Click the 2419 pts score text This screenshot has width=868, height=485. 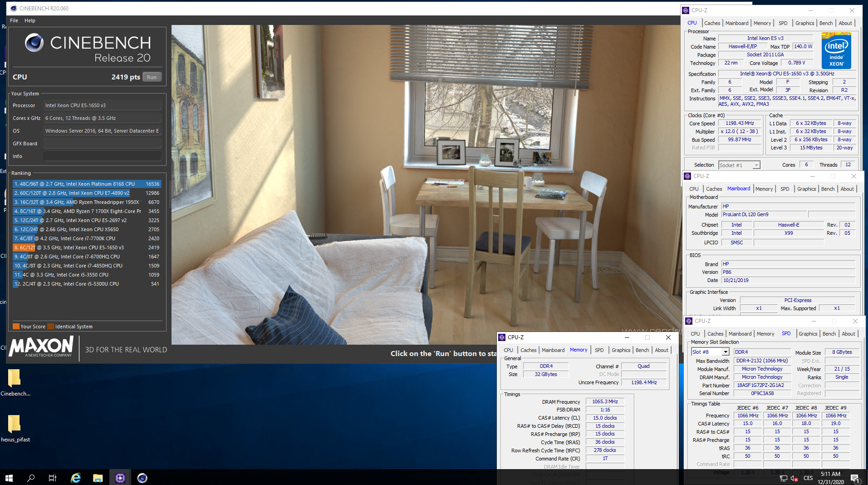click(x=126, y=77)
